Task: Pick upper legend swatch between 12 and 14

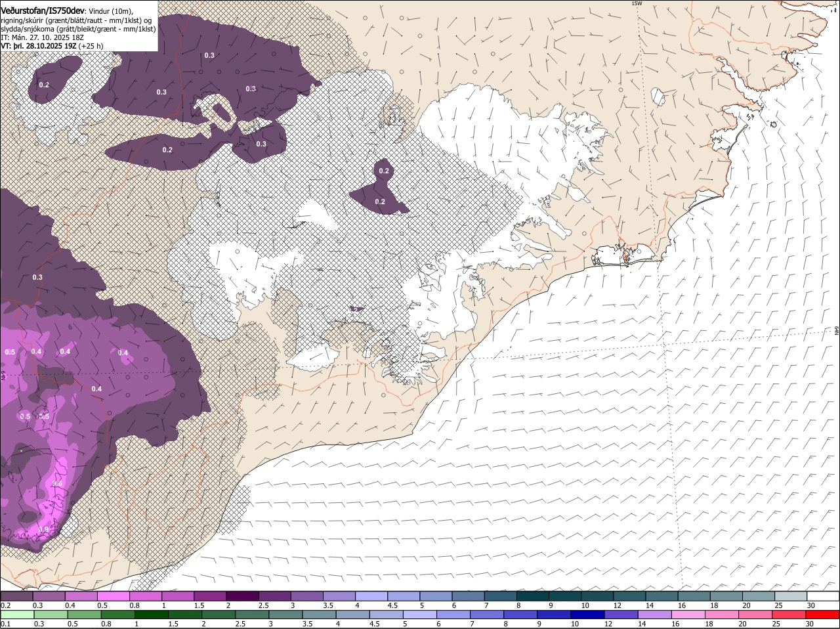Action: tap(629, 596)
